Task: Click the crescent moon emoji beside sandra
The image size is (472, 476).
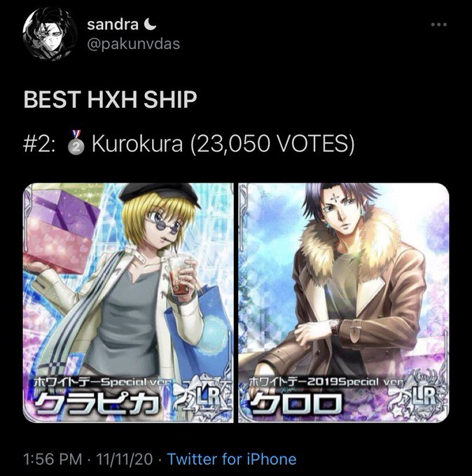Action: click(x=150, y=24)
